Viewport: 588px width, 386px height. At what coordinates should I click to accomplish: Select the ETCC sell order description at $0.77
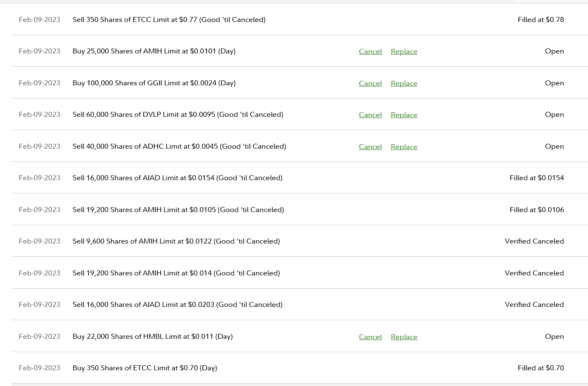tap(169, 19)
